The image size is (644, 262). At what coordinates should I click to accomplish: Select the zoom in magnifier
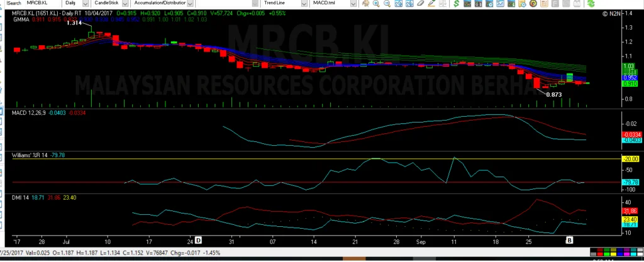[x=376, y=3]
